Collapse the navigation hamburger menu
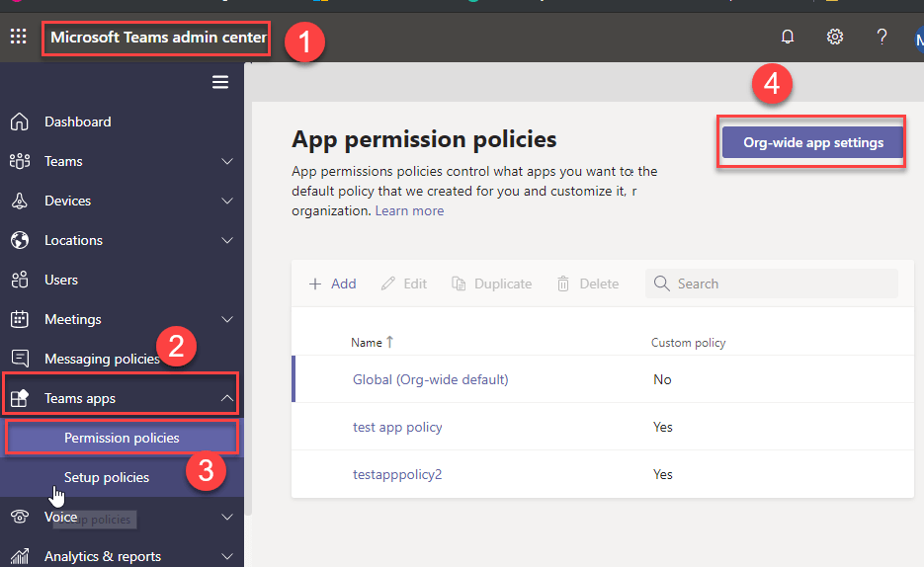The width and height of the screenshot is (924, 567). click(220, 82)
